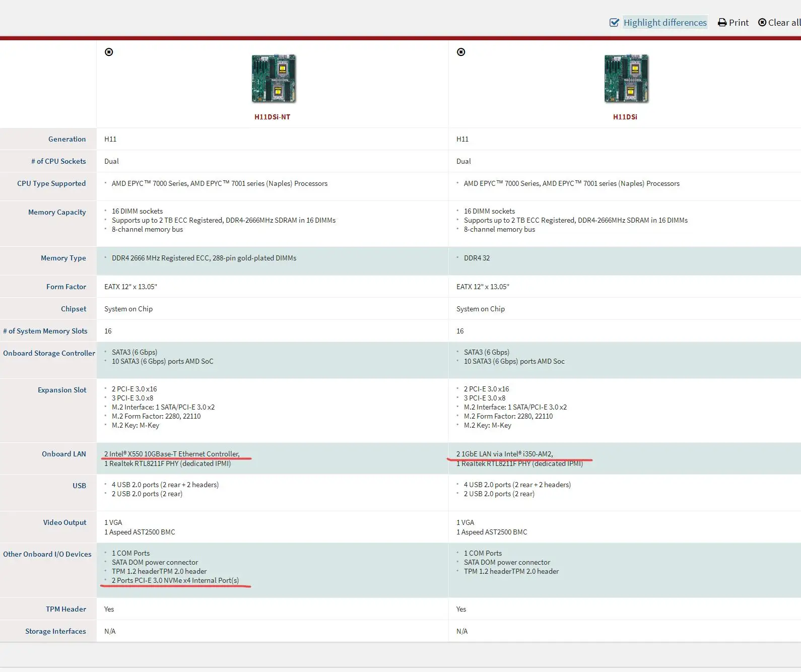Viewport: 801px width, 672px height.
Task: Click the Clear all circled-x icon
Action: (762, 23)
